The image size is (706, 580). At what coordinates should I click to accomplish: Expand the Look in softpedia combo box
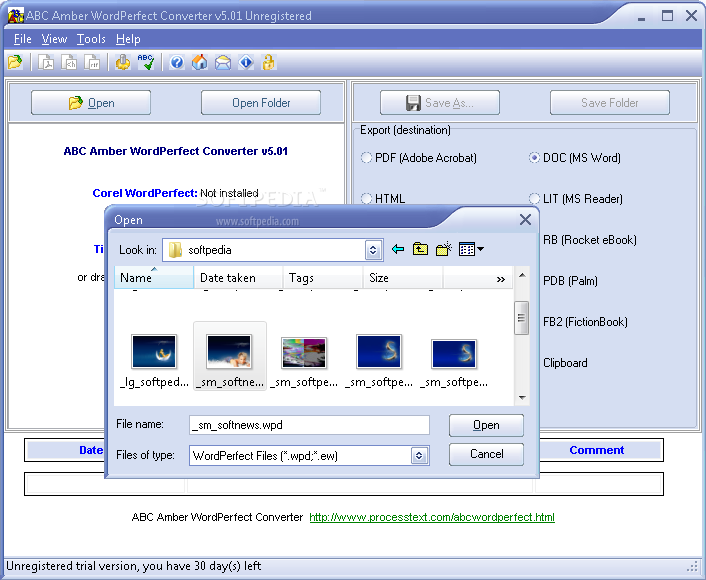[373, 250]
